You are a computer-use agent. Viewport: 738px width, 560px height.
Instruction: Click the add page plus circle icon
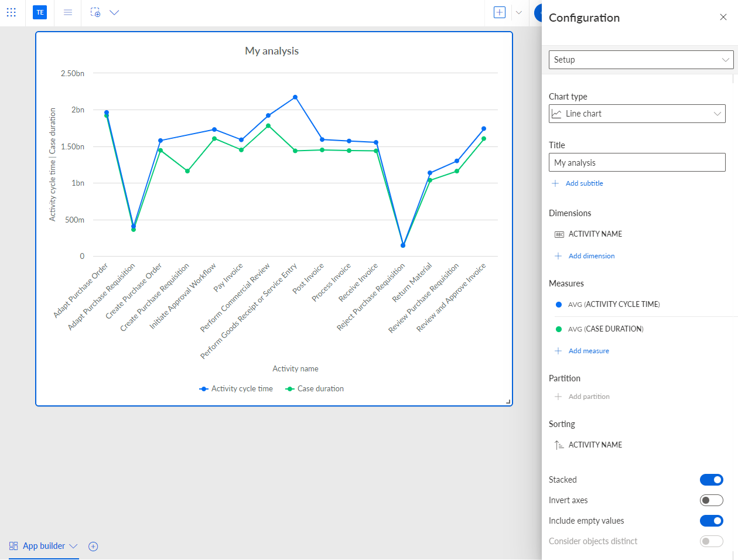coord(93,547)
